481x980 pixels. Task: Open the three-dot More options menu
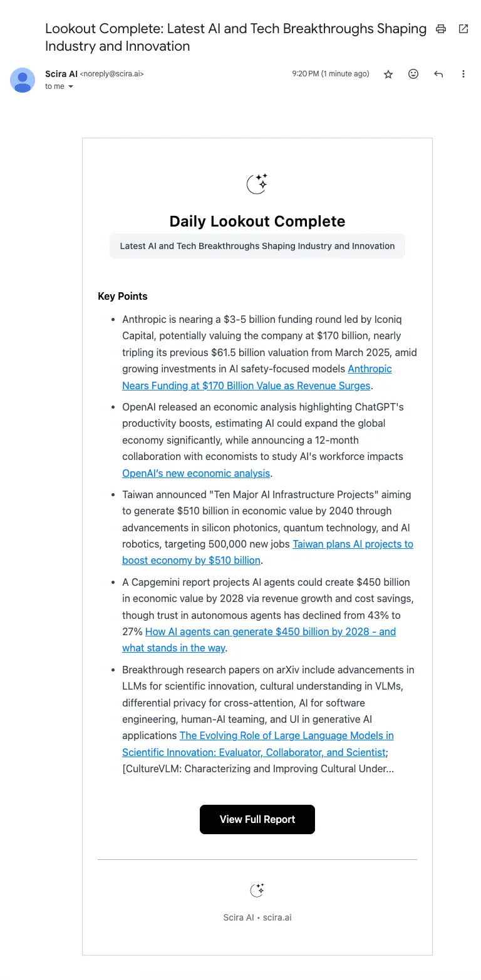click(463, 74)
